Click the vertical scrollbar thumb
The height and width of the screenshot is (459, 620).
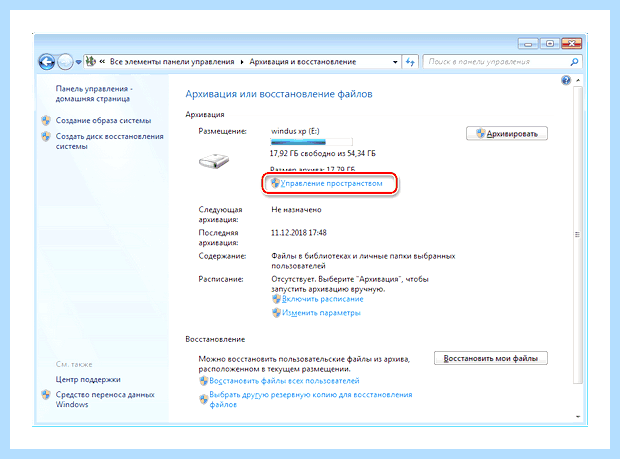click(x=578, y=234)
